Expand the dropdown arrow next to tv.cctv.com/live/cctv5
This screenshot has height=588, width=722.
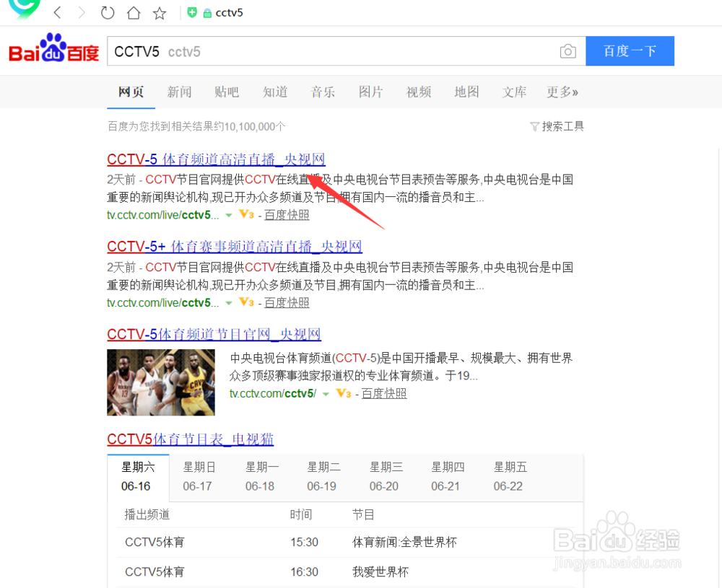[x=229, y=215]
